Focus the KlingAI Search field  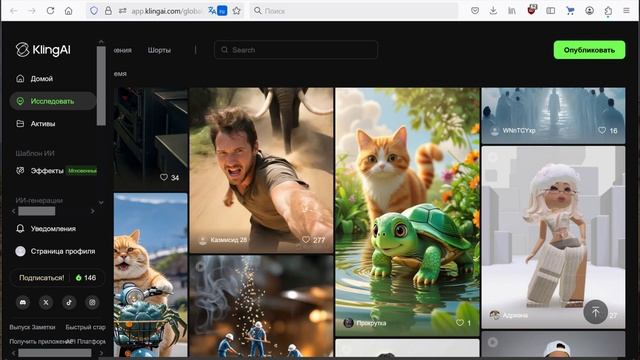296,50
